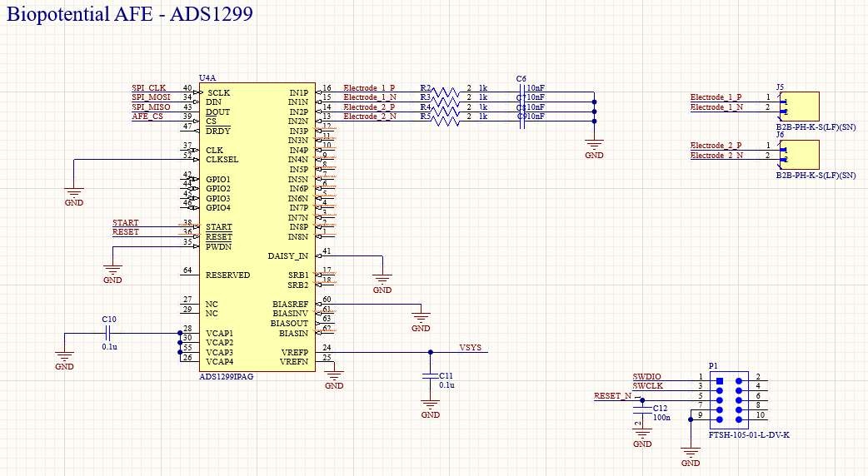Select the GND symbol below capacitor C11
The height and width of the screenshot is (476, 868).
pyautogui.click(x=430, y=409)
